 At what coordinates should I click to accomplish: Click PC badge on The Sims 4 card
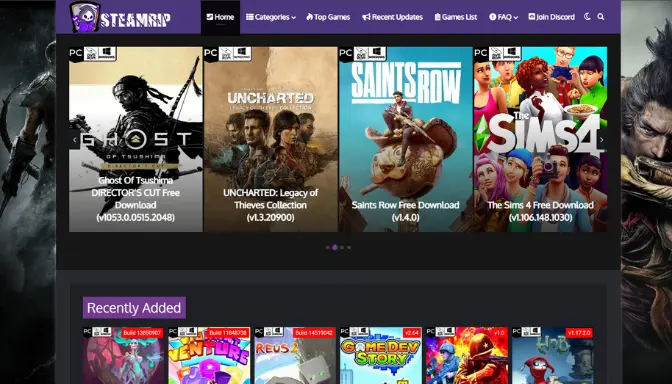coord(481,54)
